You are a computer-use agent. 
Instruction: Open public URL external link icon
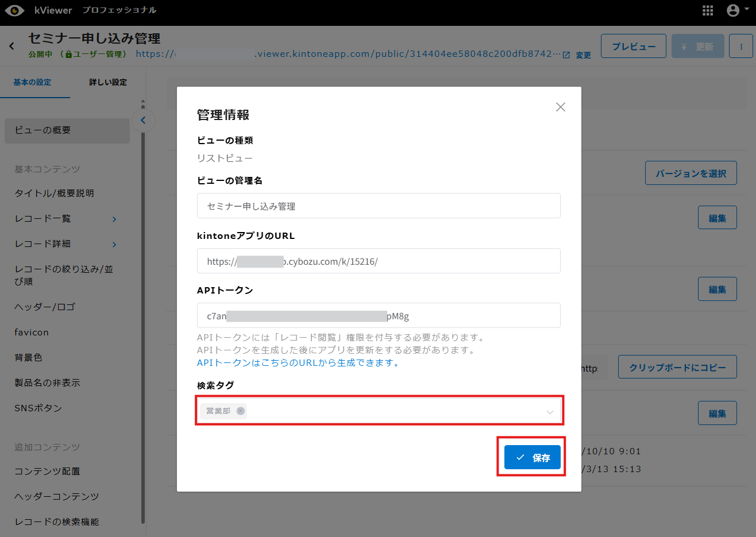566,55
